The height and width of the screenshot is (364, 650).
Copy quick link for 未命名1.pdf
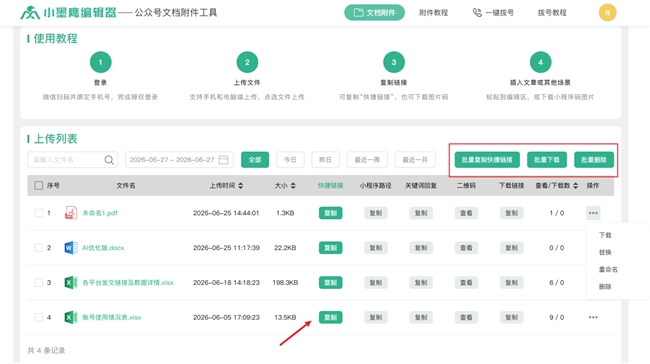(330, 213)
